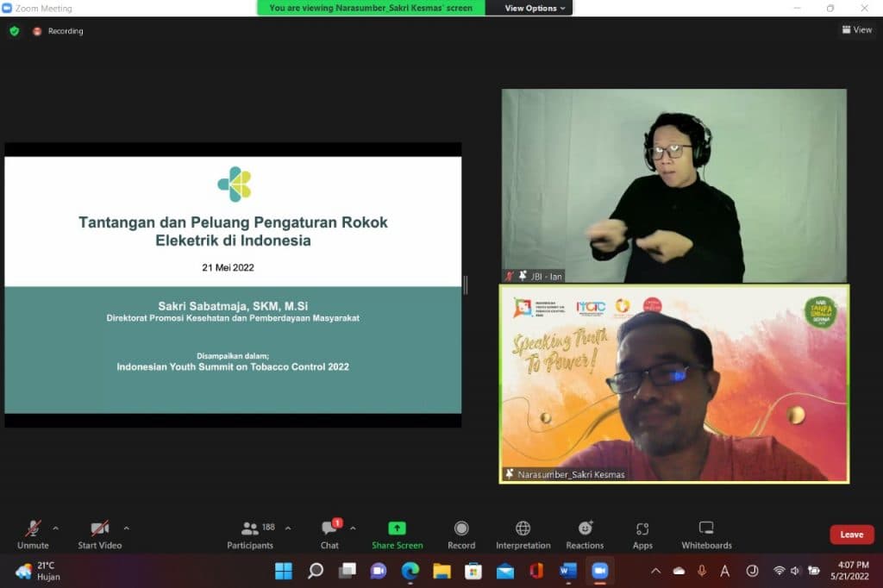The width and height of the screenshot is (883, 588).
Task: Expand the Participants options arrow
Action: tap(288, 529)
